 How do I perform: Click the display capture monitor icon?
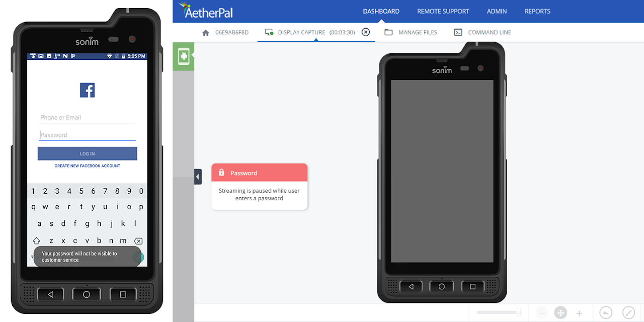coord(269,32)
